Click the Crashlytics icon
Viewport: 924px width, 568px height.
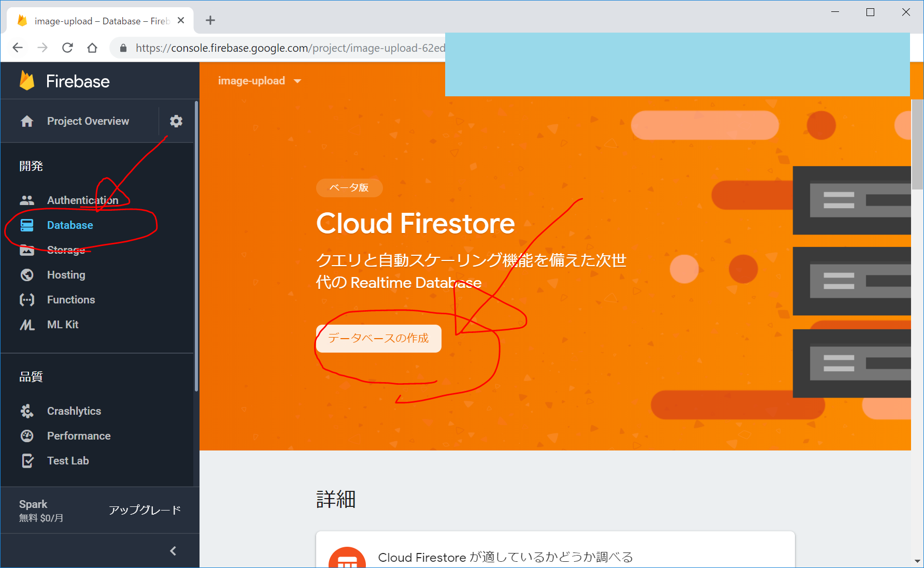(x=27, y=411)
